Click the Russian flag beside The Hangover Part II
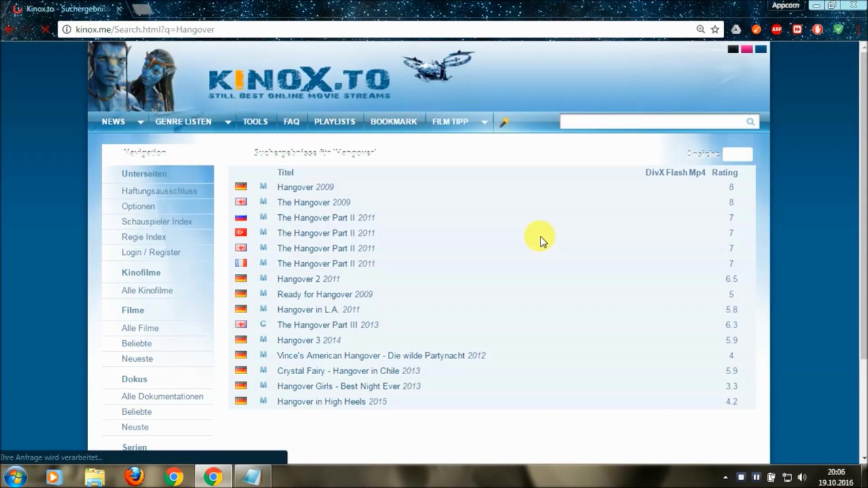This screenshot has height=488, width=868. click(x=241, y=218)
